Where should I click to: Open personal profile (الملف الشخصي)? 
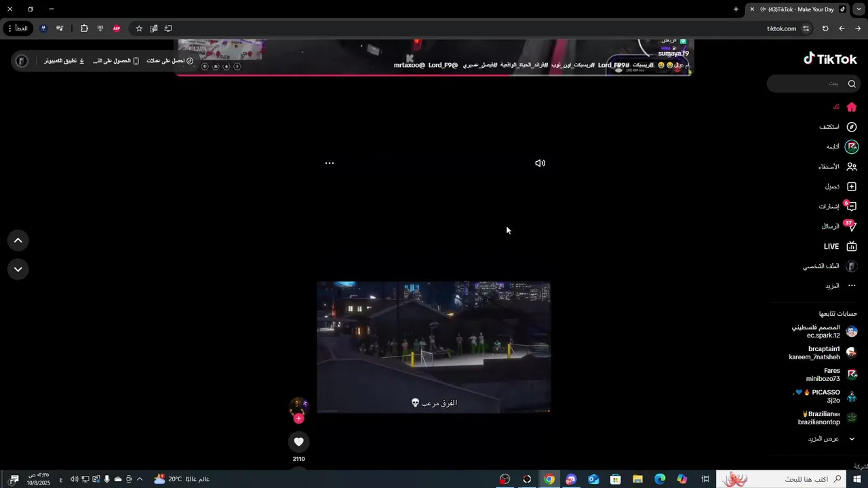coord(830,266)
